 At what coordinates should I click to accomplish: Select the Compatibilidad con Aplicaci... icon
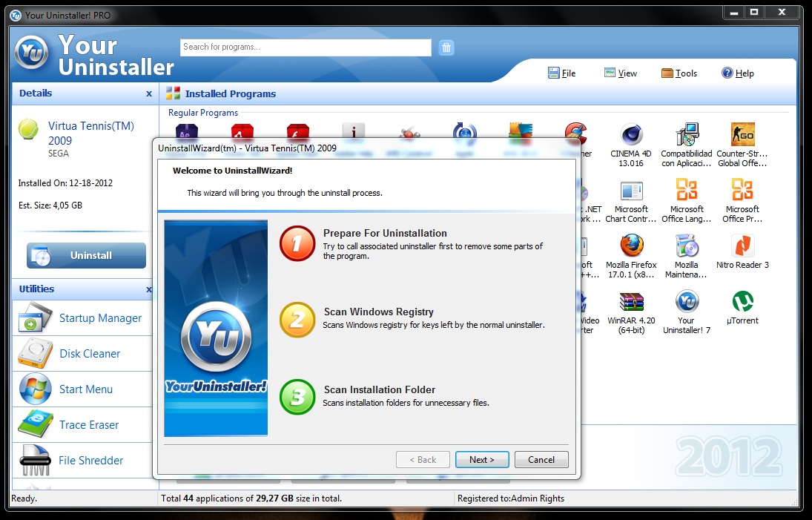click(687, 134)
